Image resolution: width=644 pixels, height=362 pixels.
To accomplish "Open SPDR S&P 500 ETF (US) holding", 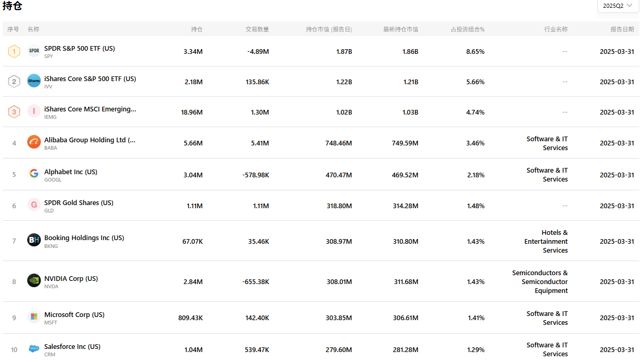I will 80,48.
